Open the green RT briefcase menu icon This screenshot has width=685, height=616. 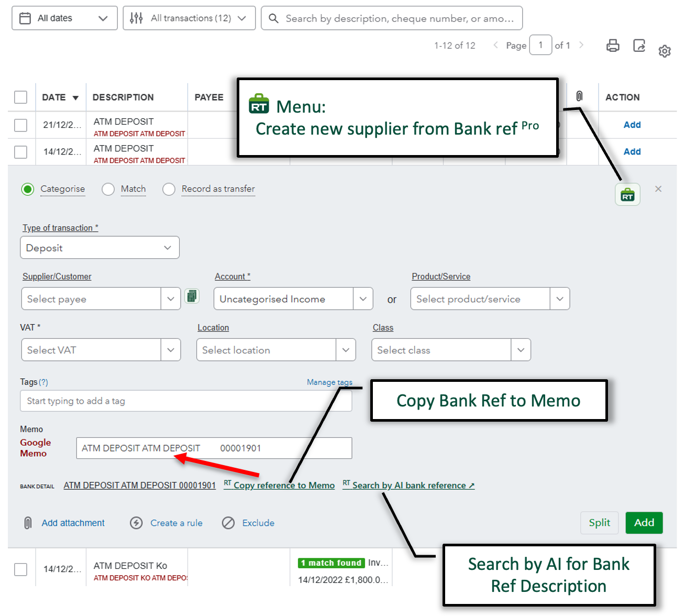pos(627,195)
